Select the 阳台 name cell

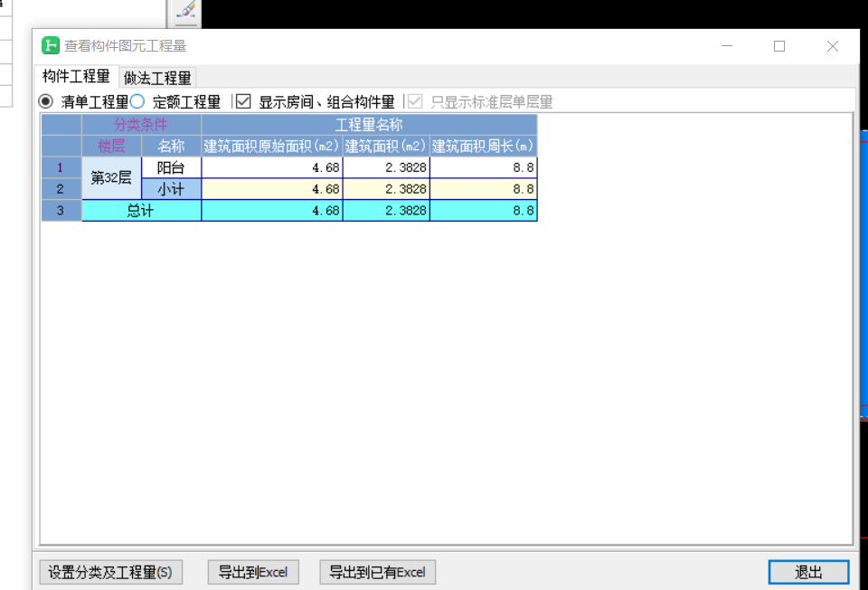click(x=171, y=167)
